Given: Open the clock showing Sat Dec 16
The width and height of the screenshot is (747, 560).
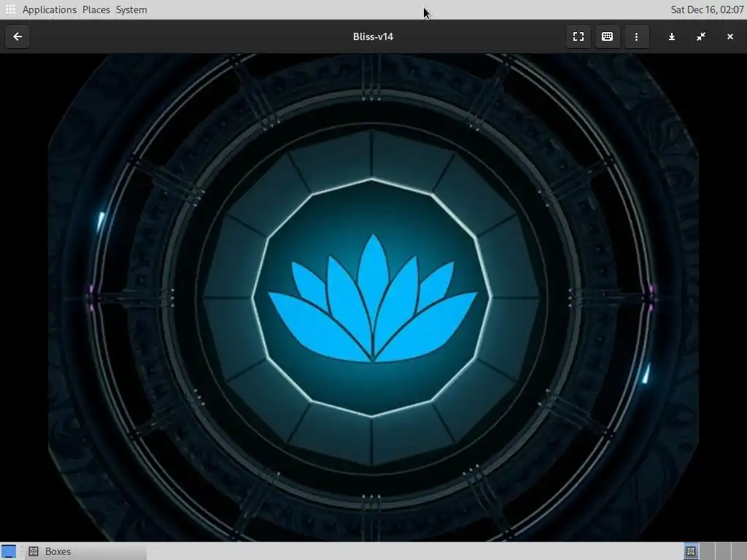Looking at the screenshot, I should 706,9.
